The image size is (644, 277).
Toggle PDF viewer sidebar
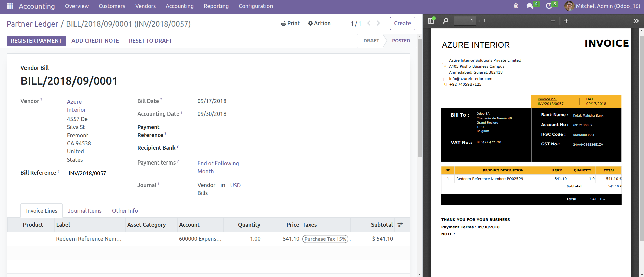pyautogui.click(x=431, y=21)
